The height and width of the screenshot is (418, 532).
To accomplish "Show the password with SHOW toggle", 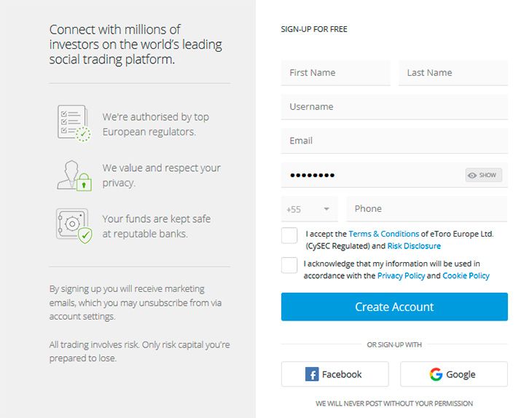I will pos(483,176).
